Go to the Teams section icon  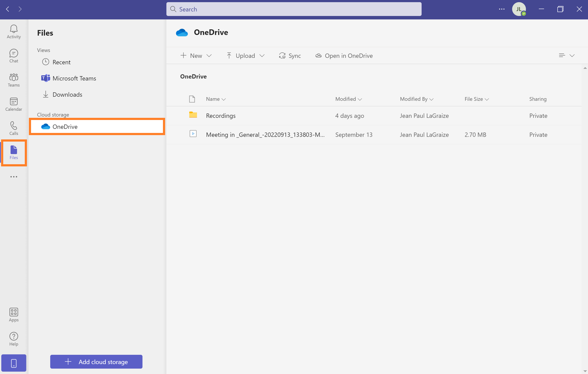click(x=14, y=80)
